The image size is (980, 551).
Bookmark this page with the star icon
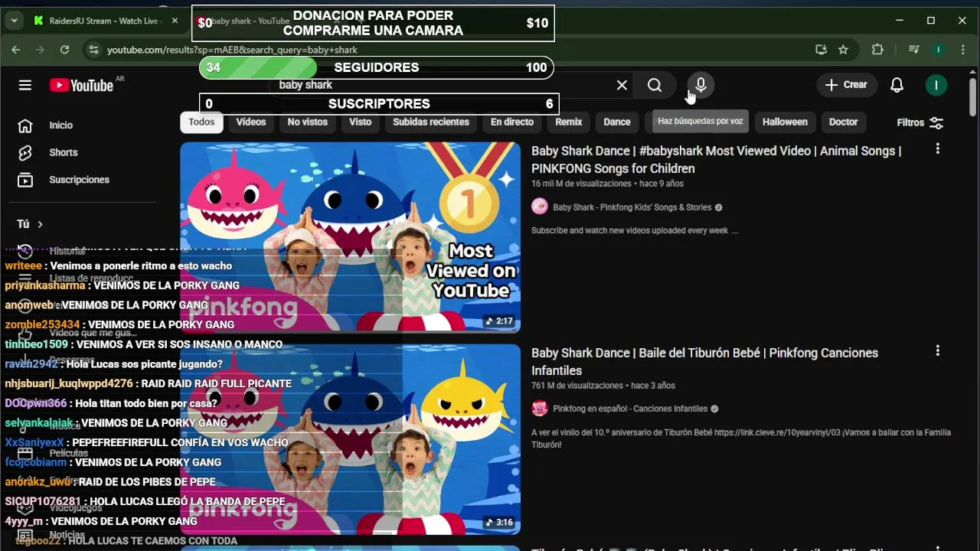[x=843, y=50]
